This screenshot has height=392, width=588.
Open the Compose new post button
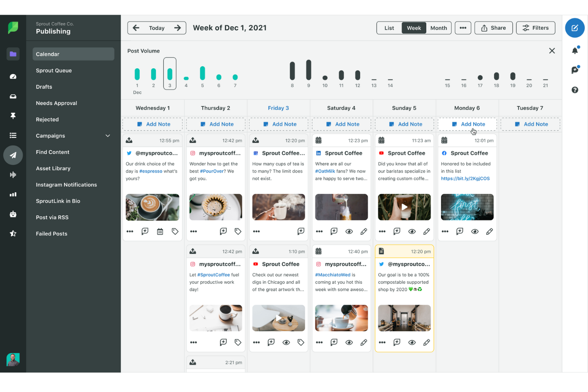[x=574, y=28]
